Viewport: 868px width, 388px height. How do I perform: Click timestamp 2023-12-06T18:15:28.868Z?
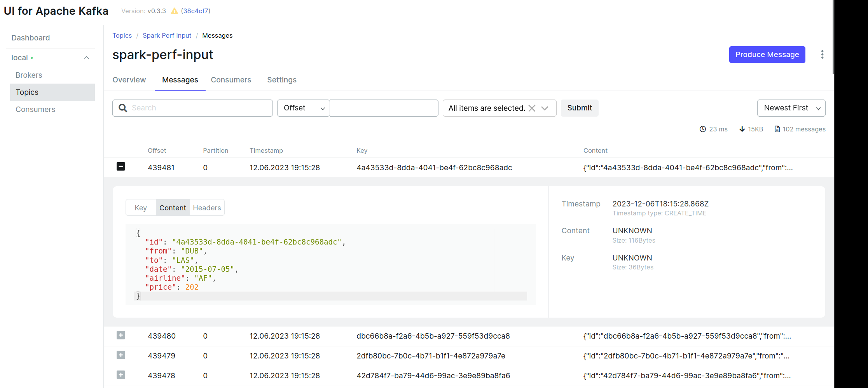pos(660,204)
